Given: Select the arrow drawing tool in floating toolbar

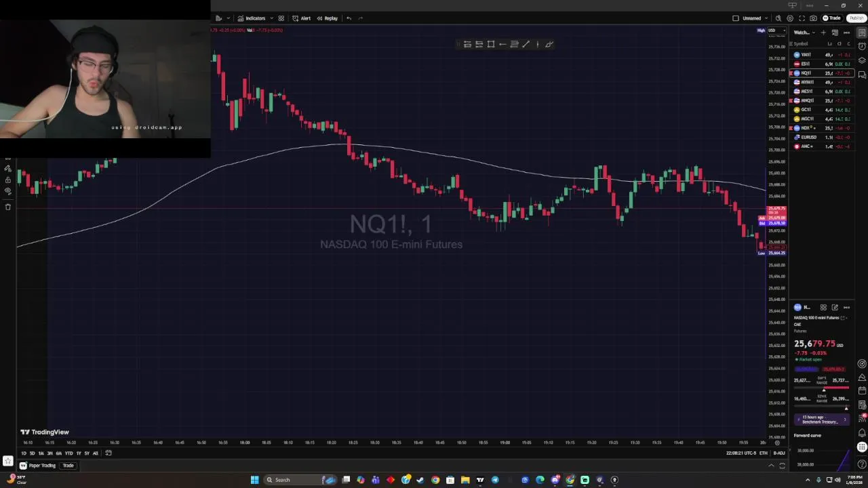Looking at the screenshot, I should coord(502,44).
